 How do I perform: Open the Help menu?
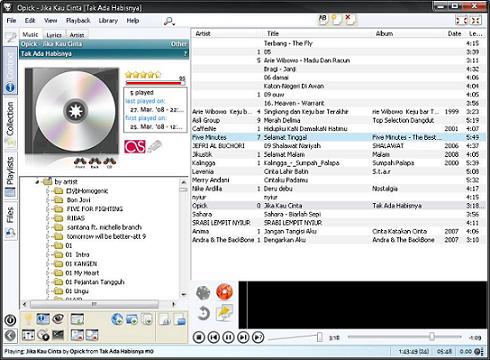pyautogui.click(x=133, y=21)
